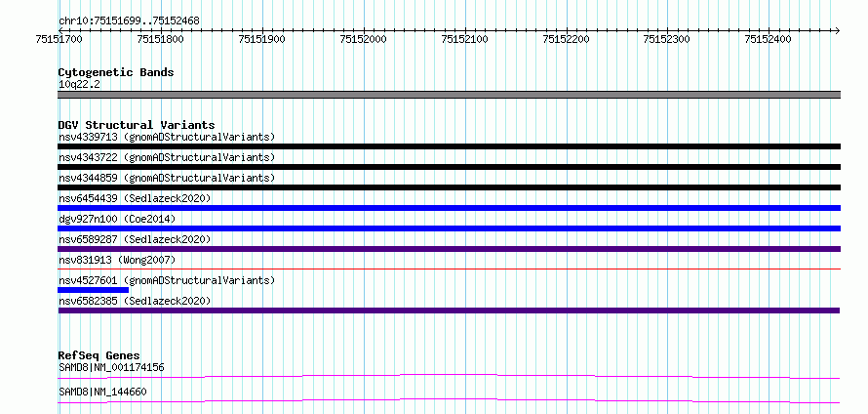
Task: Click the thin red line for nsv831913
Action: click(449, 269)
